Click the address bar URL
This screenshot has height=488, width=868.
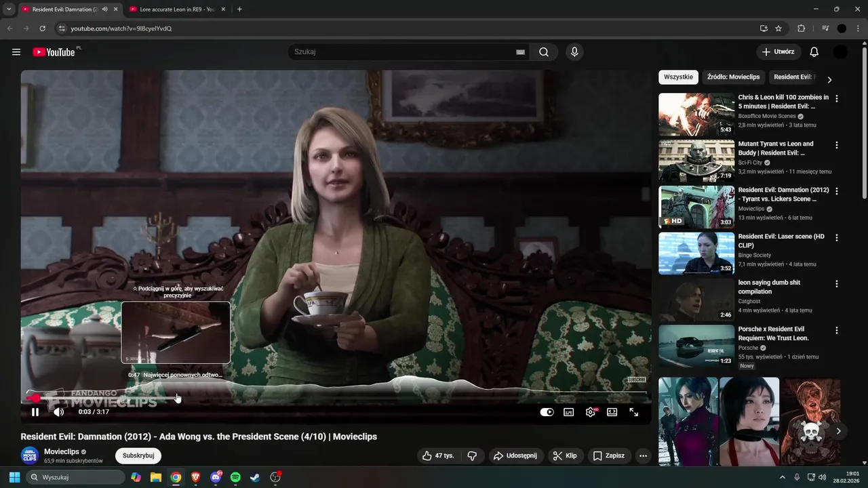121,28
